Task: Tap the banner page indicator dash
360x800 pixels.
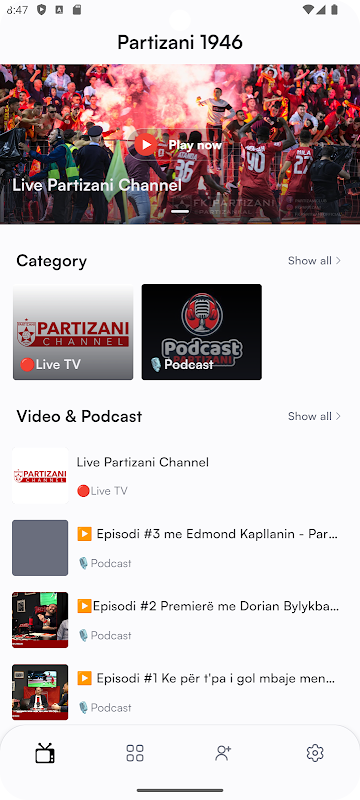Action: click(180, 211)
